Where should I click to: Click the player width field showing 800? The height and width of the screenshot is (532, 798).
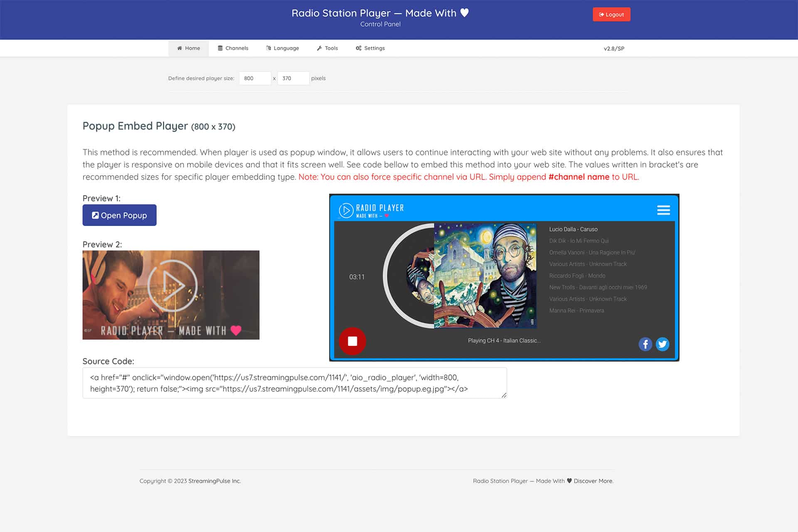[255, 78]
